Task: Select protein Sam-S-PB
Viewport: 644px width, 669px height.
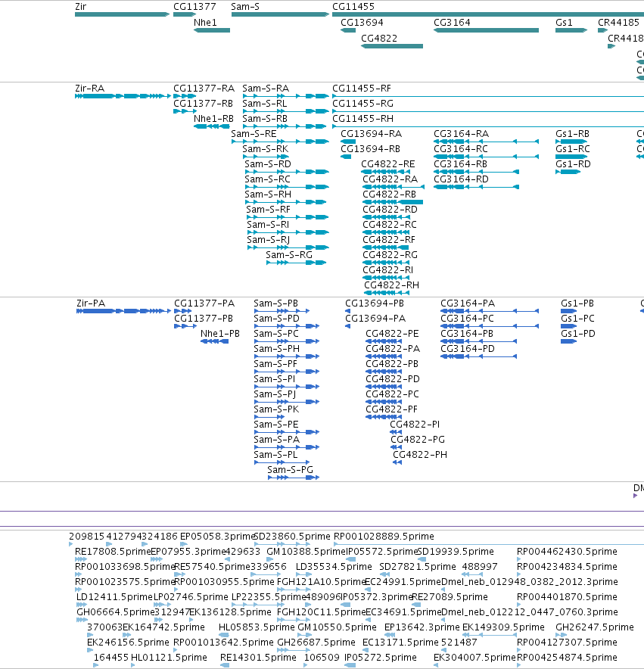Action: pos(282,311)
